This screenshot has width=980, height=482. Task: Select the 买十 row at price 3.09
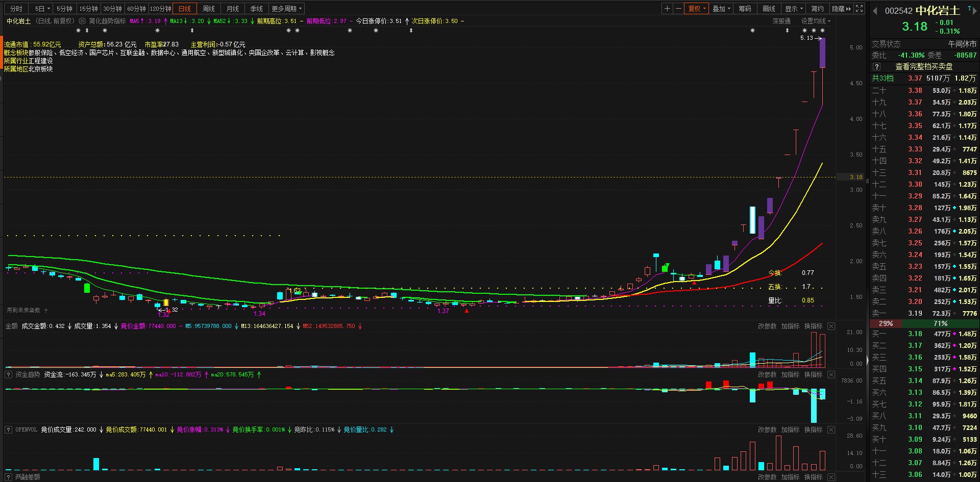pyautogui.click(x=924, y=440)
